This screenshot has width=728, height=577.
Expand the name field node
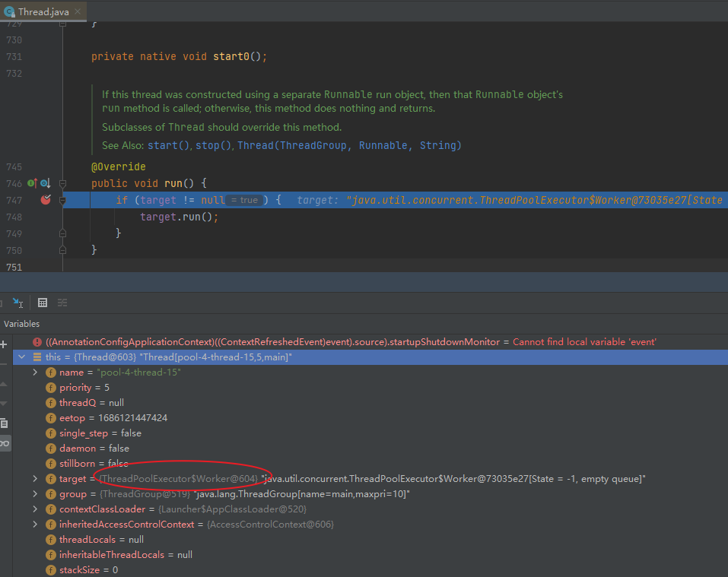(35, 373)
